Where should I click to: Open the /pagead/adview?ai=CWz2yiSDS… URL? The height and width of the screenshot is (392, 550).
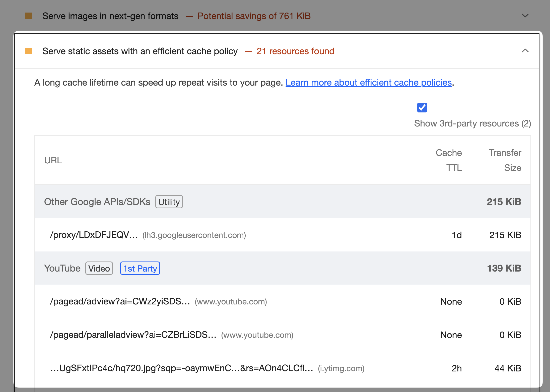tap(120, 301)
